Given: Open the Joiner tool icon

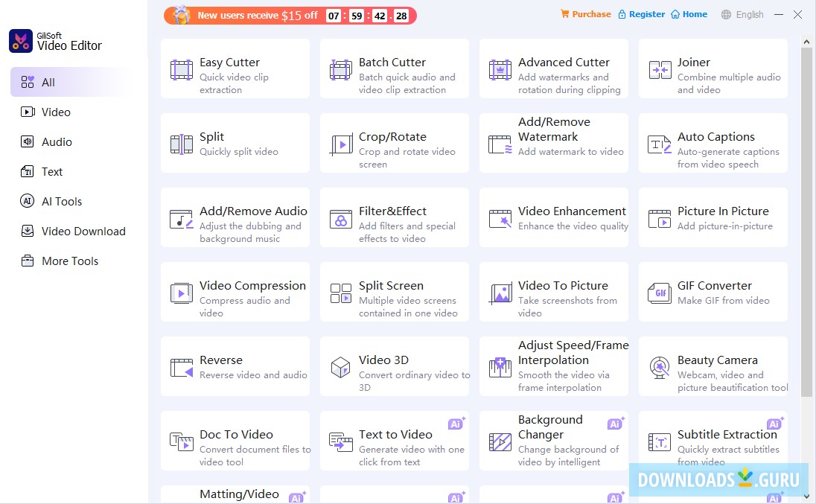Looking at the screenshot, I should pos(660,70).
